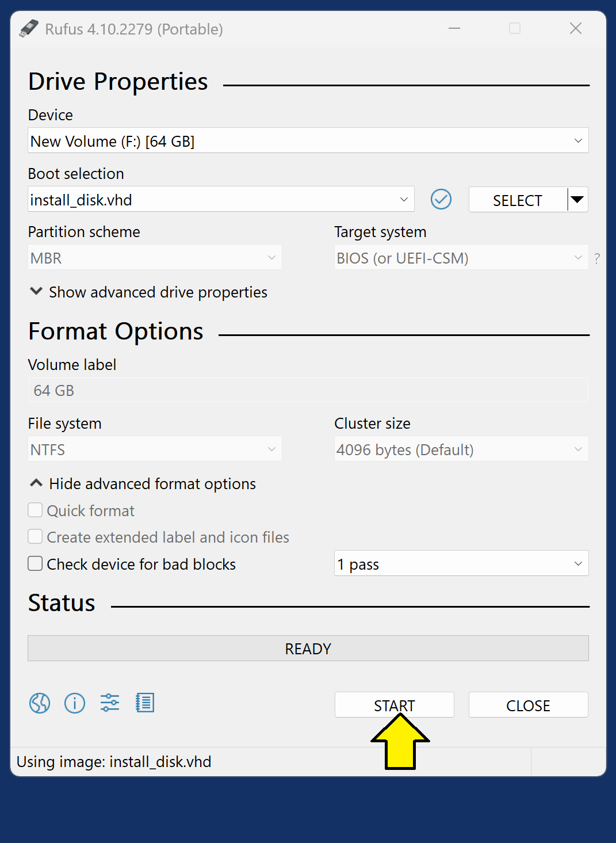Viewport: 616px width, 843px height.
Task: Open the Device dropdown list
Action: point(308,141)
